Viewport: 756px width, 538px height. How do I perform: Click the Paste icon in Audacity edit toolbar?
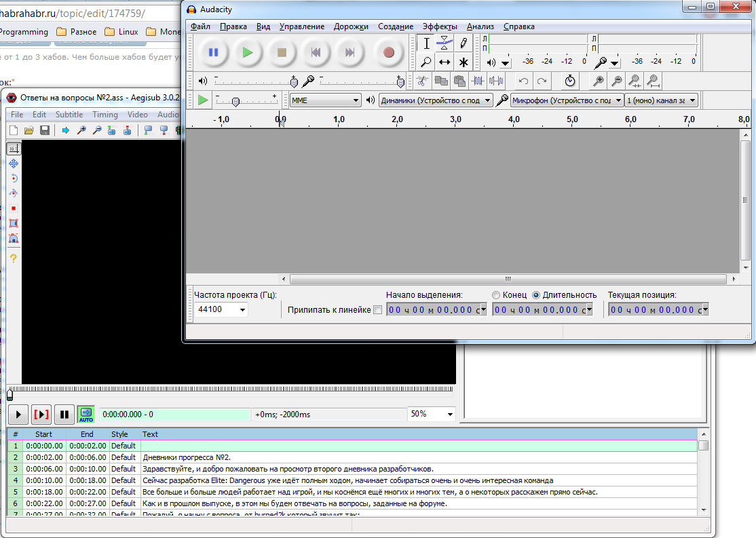pos(459,81)
